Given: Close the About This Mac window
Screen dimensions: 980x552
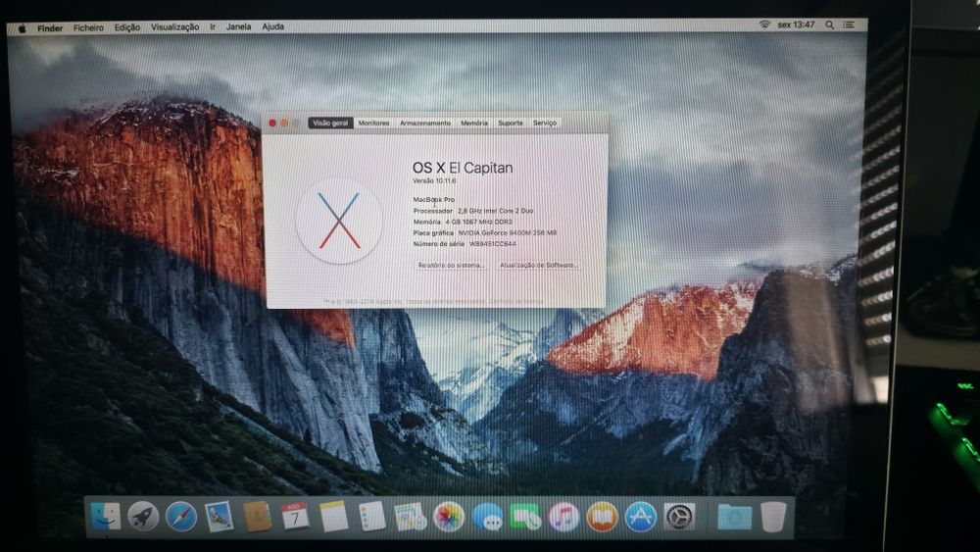Looking at the screenshot, I should [272, 124].
